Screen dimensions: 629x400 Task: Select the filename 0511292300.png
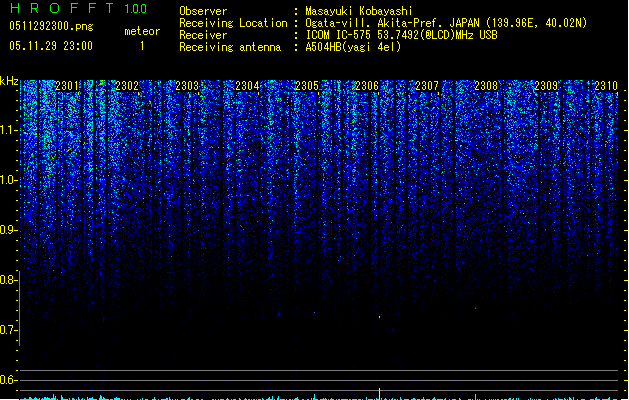51,26
